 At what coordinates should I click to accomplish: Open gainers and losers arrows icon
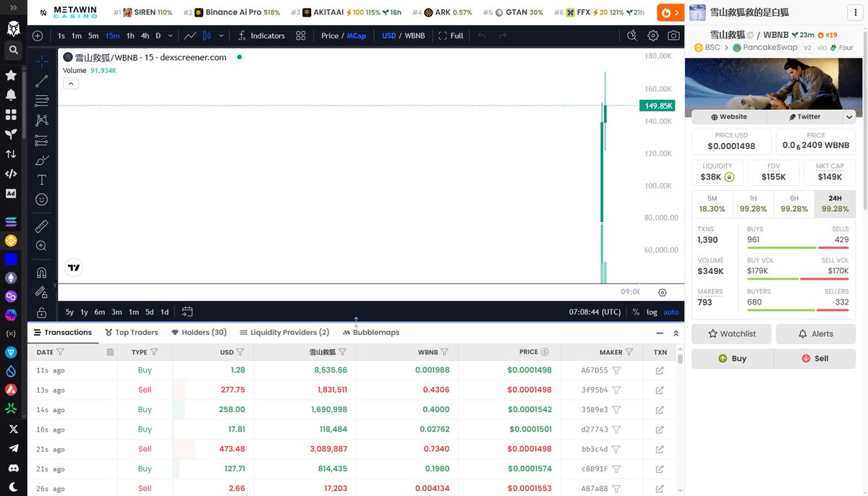(11, 154)
